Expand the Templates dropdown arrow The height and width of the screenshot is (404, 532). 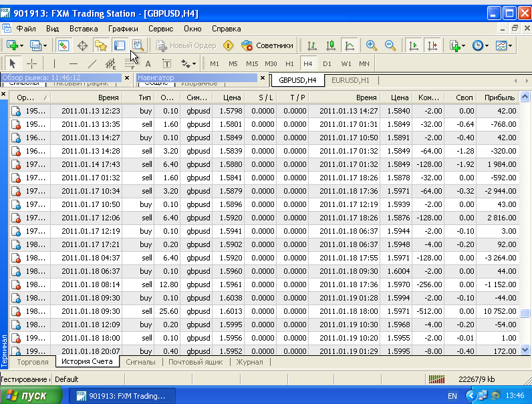[510, 46]
